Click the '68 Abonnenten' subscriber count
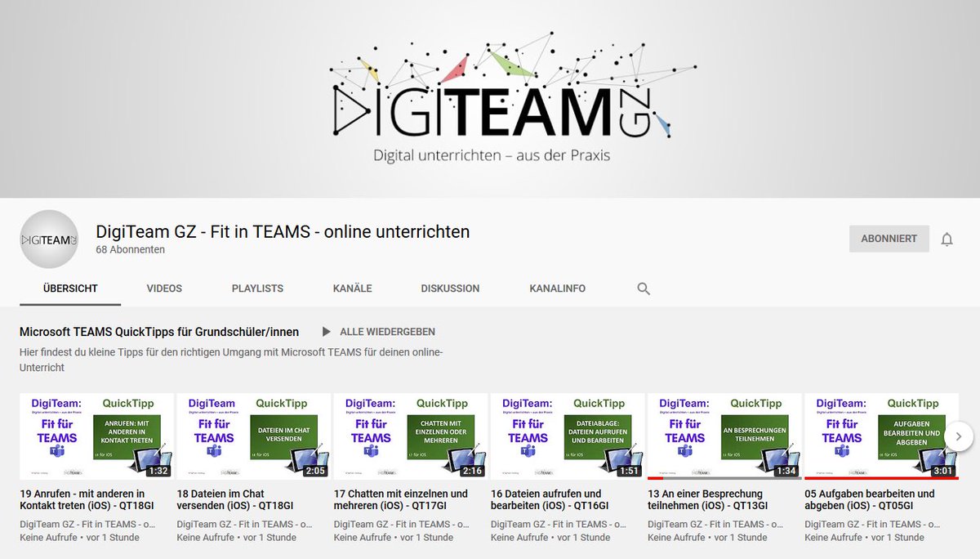 (131, 250)
